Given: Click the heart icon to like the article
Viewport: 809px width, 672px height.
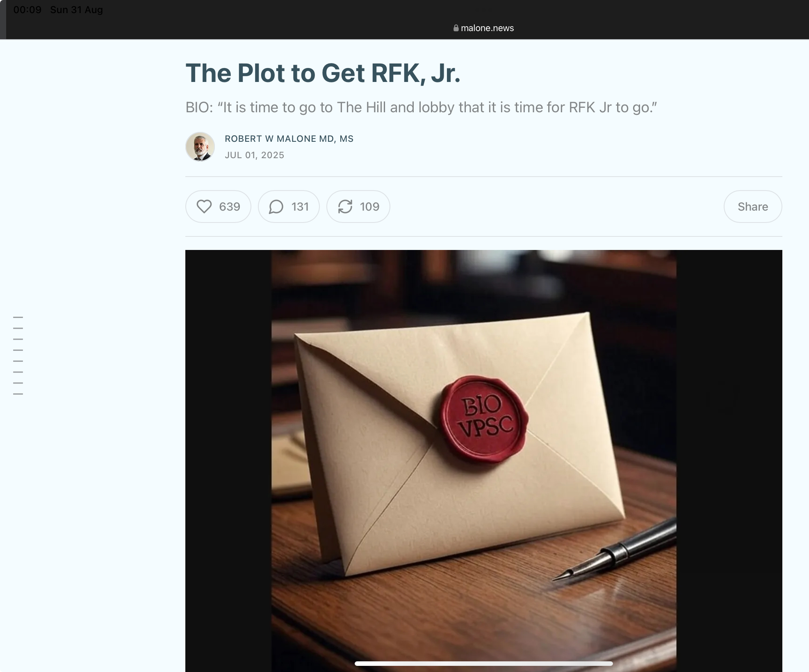Looking at the screenshot, I should (x=204, y=207).
